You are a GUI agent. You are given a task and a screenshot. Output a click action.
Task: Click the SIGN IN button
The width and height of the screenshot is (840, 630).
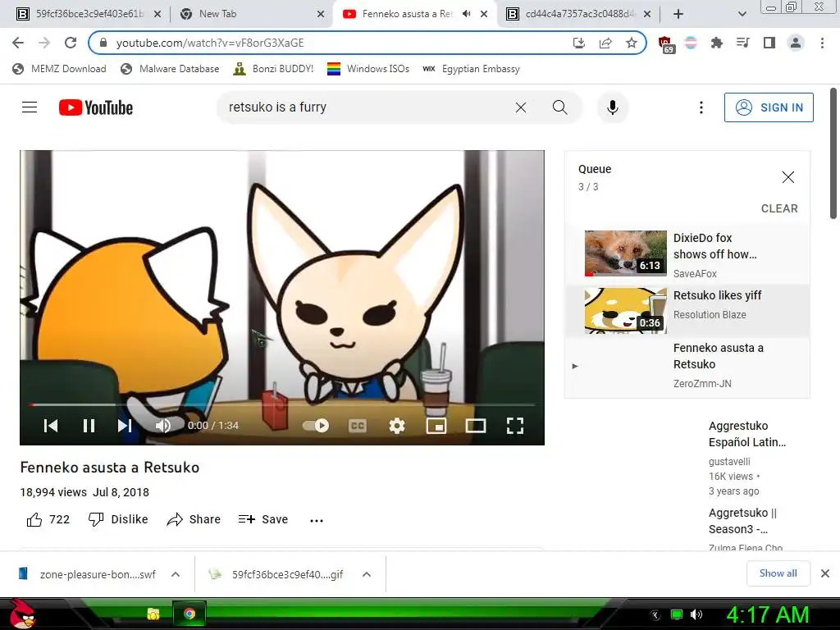(769, 107)
